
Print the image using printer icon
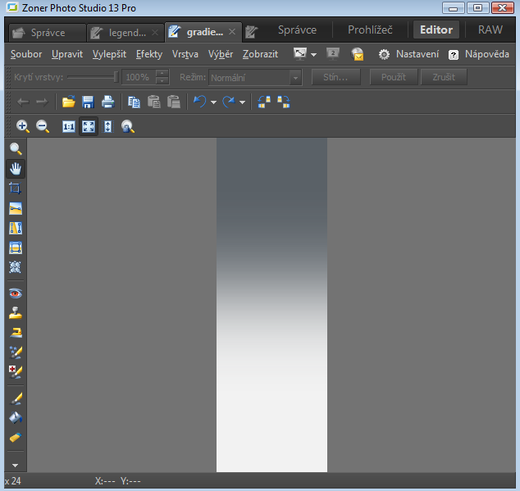(108, 102)
